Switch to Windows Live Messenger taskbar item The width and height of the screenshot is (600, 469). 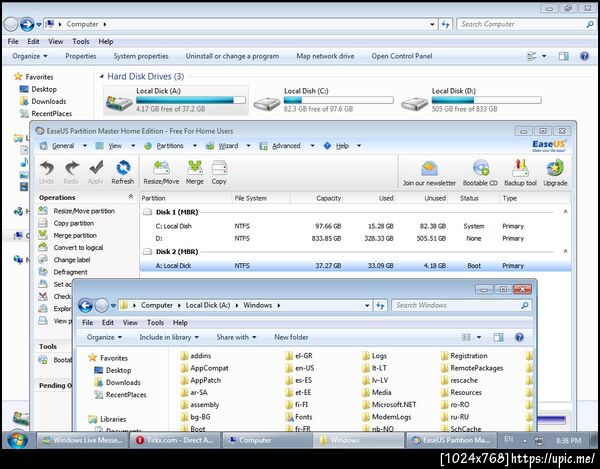[x=82, y=440]
